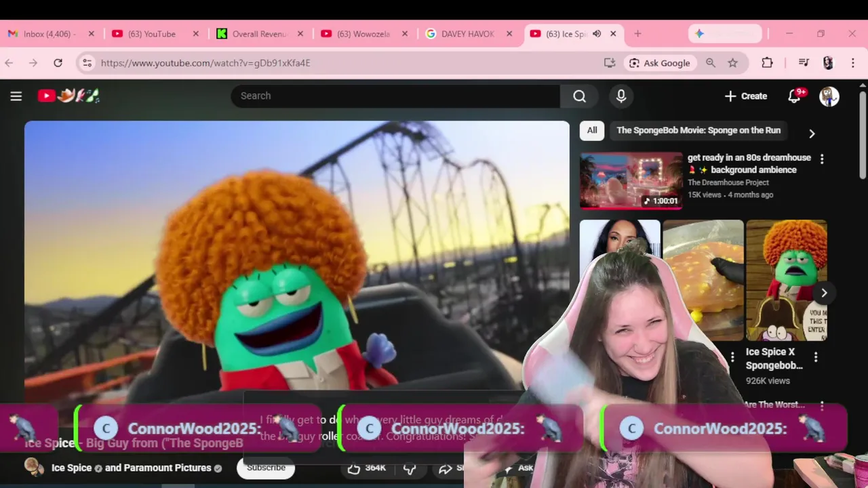The width and height of the screenshot is (868, 488).
Task: Open the notifications bell
Action: (x=795, y=96)
